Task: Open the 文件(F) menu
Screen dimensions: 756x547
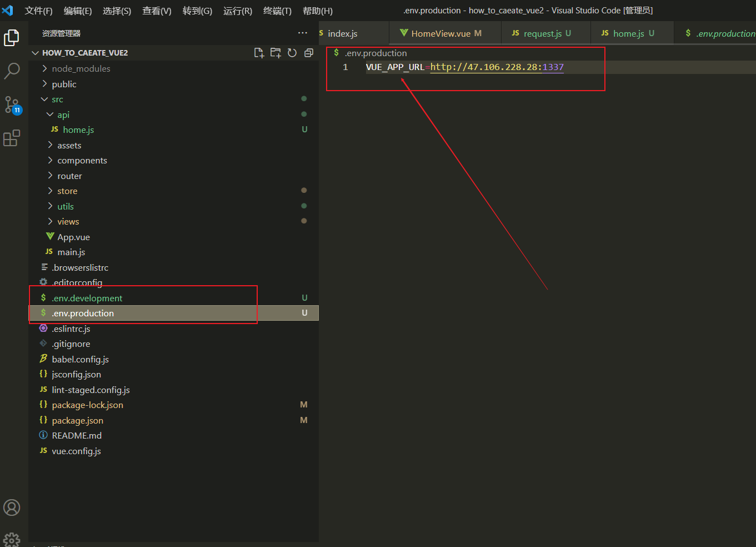Action: point(38,11)
